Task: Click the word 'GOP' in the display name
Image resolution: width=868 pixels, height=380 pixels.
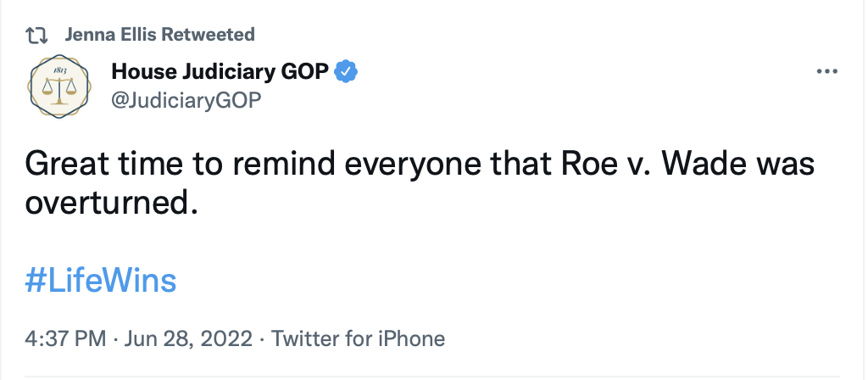Action: (302, 71)
